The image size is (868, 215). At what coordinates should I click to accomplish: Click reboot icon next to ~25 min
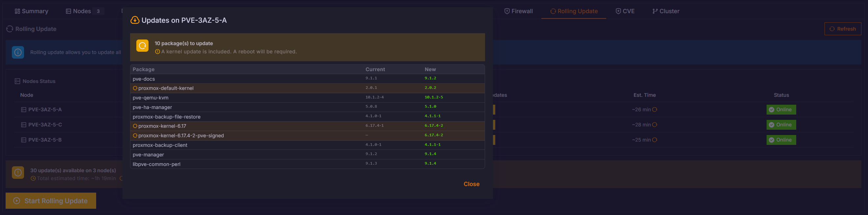click(x=655, y=140)
